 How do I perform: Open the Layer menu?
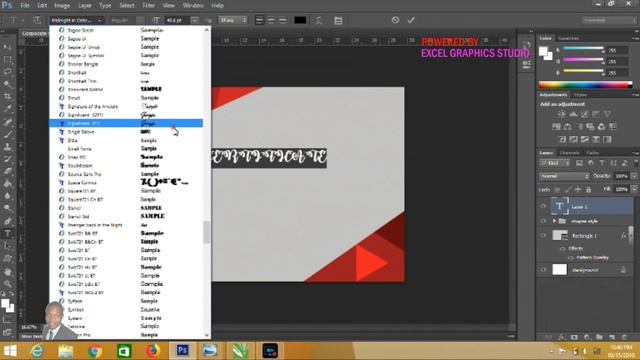click(84, 5)
